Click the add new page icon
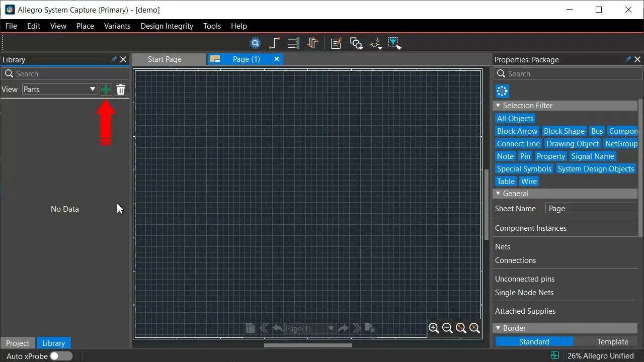This screenshot has width=644, height=362. click(370, 328)
